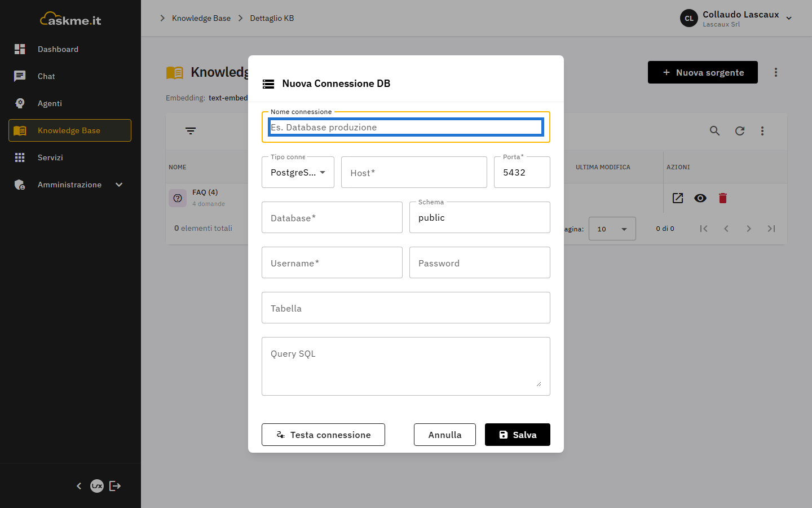Click the Agenti head icon
Screen dimensions: 812x508
coord(20,103)
